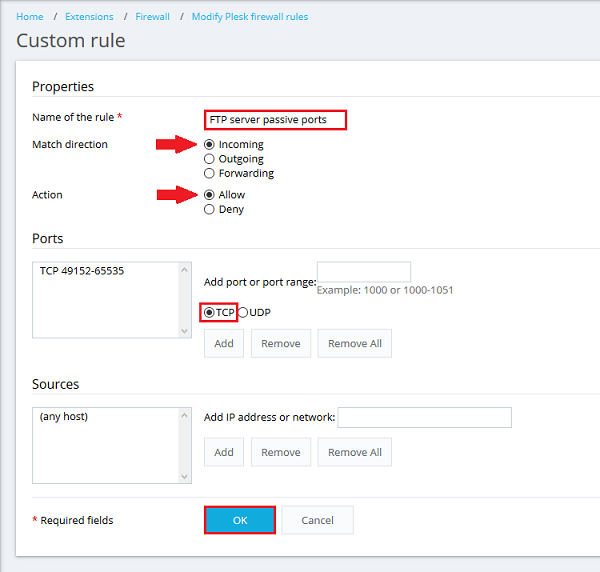
Task: Click Remove All for ports
Action: (354, 343)
